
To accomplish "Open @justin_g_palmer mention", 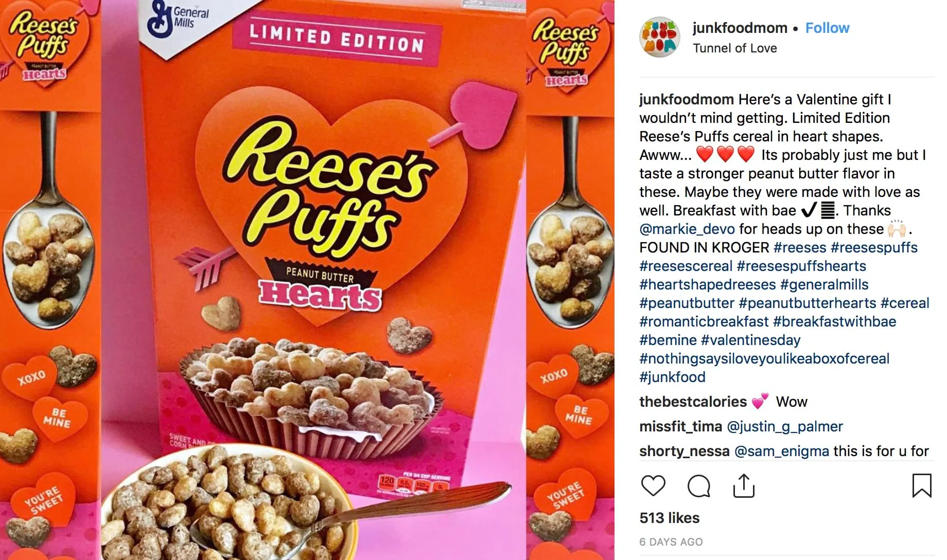I will coord(784,426).
